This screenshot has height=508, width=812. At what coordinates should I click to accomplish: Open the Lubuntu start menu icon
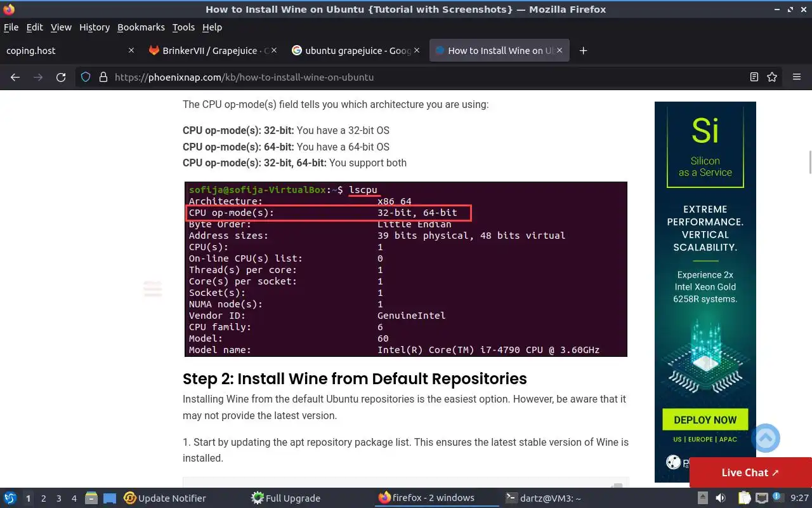click(10, 498)
